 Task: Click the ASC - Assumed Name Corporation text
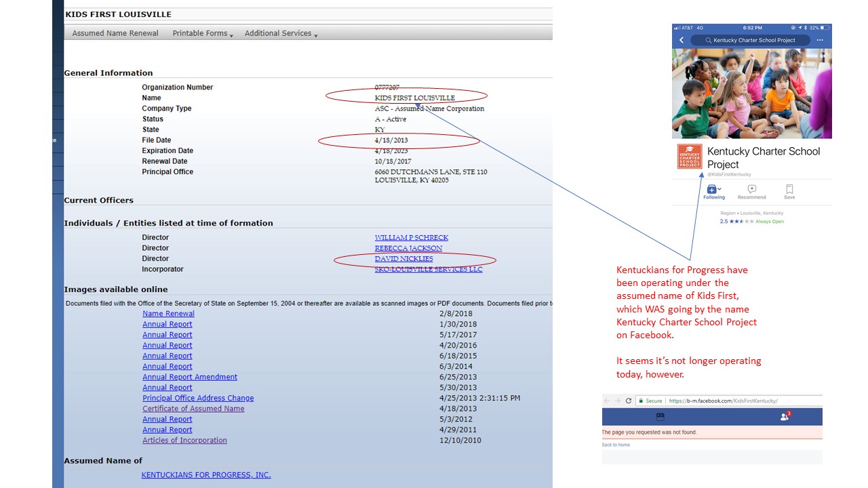pos(430,108)
